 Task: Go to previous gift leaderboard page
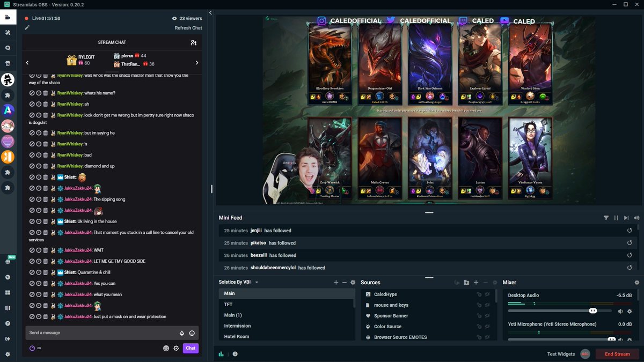pyautogui.click(x=27, y=63)
